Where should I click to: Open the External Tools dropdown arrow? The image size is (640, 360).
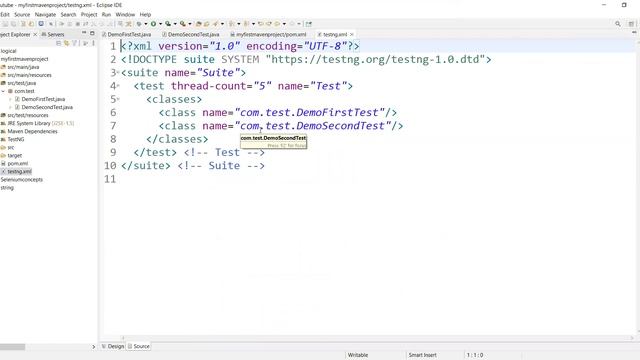190,24
